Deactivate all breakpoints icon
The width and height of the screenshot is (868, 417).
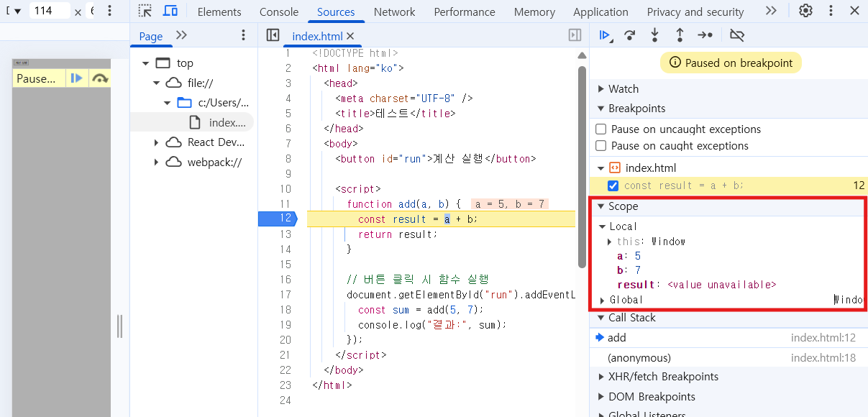tap(737, 35)
